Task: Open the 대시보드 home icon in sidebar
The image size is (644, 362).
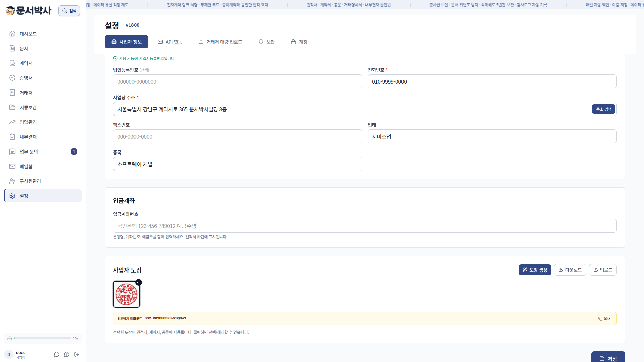Action: (x=12, y=34)
